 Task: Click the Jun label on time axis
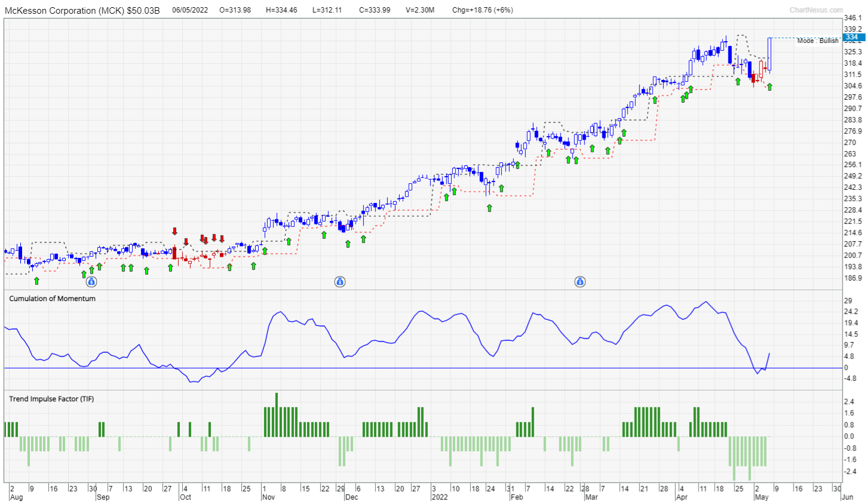(847, 497)
